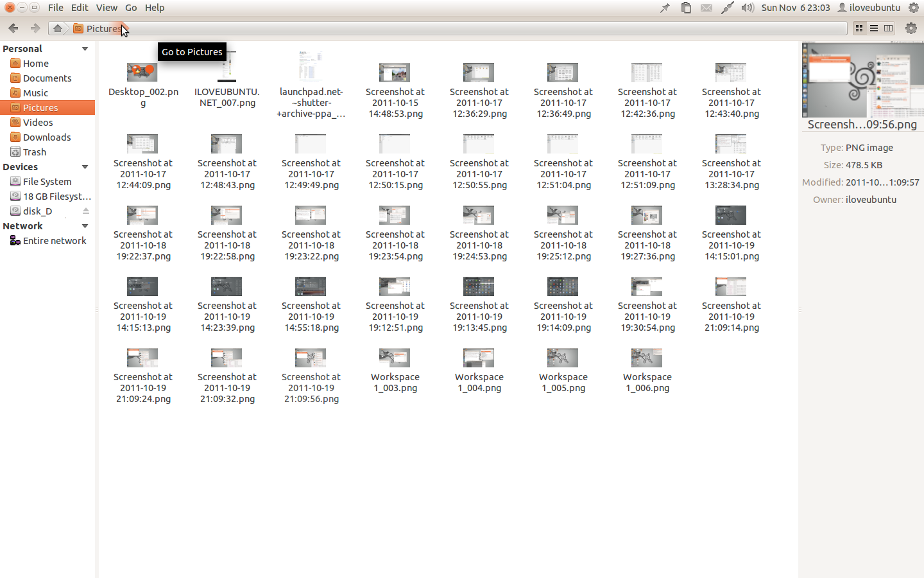
Task: Select Workspace 1_003.png file
Action: (x=395, y=371)
